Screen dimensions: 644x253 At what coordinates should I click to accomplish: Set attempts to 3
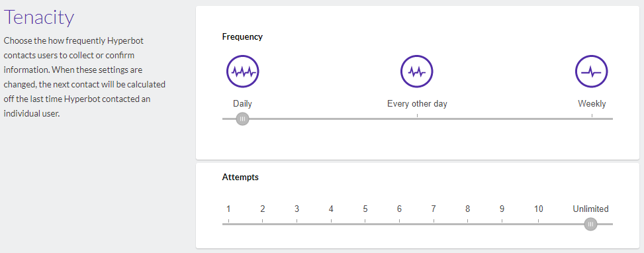tap(297, 209)
